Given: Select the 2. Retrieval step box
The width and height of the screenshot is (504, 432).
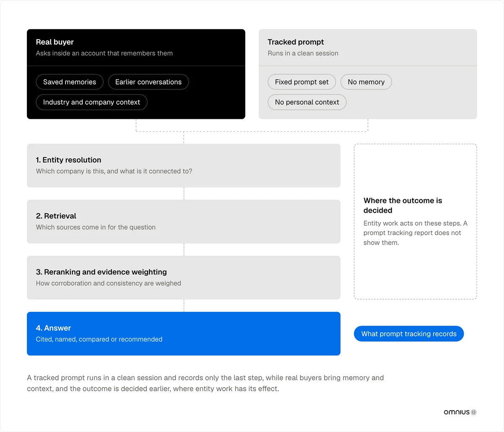Looking at the screenshot, I should [184, 221].
